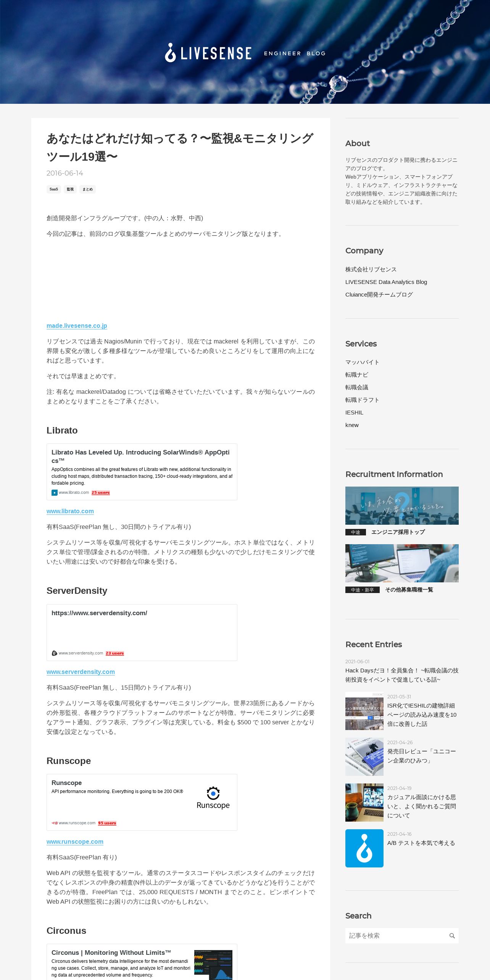
Task: Click the Librato Has Leveled Up card title
Action: tap(140, 456)
